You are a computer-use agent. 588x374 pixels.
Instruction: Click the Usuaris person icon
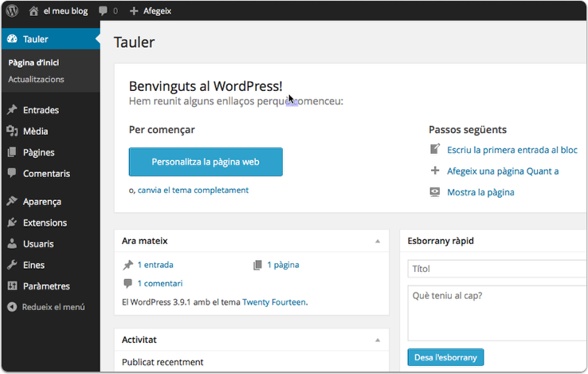12,243
